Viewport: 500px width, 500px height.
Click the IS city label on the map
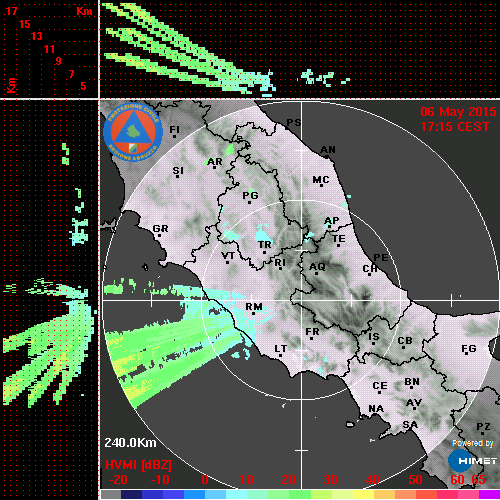[x=374, y=337]
